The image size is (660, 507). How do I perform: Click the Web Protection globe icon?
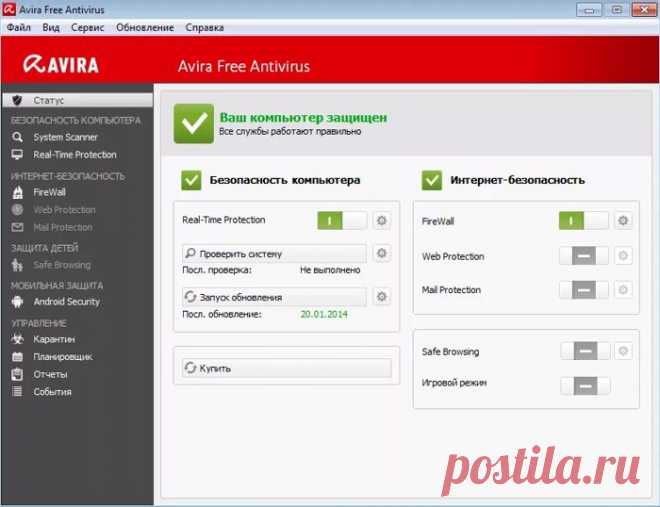point(17,210)
